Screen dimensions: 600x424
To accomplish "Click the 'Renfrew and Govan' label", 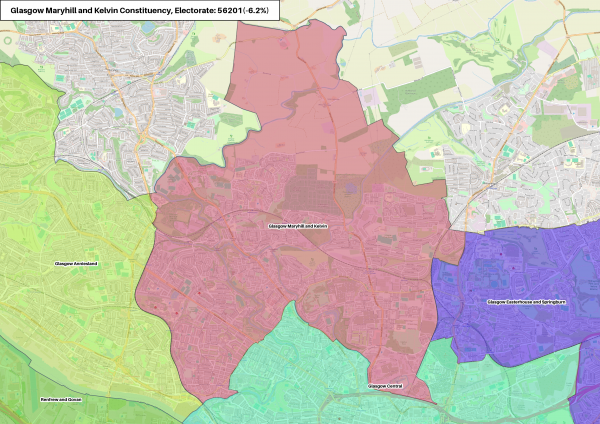I will 61,400.
